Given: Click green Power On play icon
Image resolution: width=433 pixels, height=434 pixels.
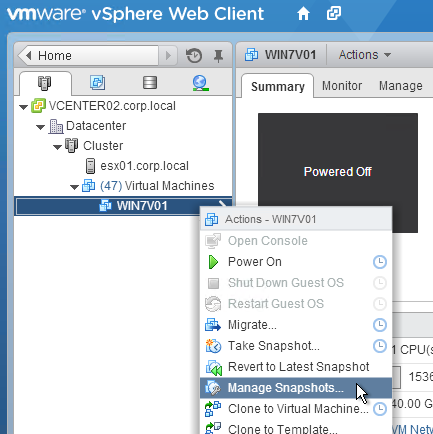Looking at the screenshot, I should point(213,262).
